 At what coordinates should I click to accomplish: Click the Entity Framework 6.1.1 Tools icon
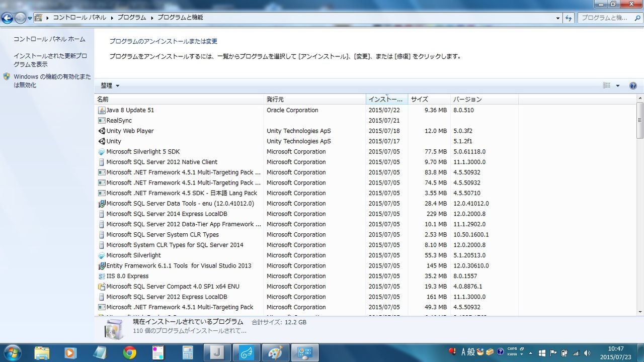(x=102, y=265)
